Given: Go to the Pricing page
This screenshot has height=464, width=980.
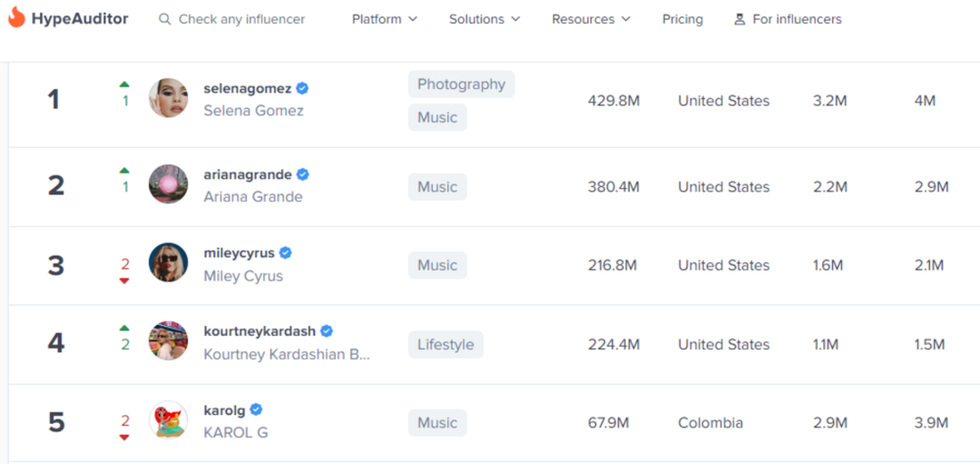Looking at the screenshot, I should click(682, 19).
